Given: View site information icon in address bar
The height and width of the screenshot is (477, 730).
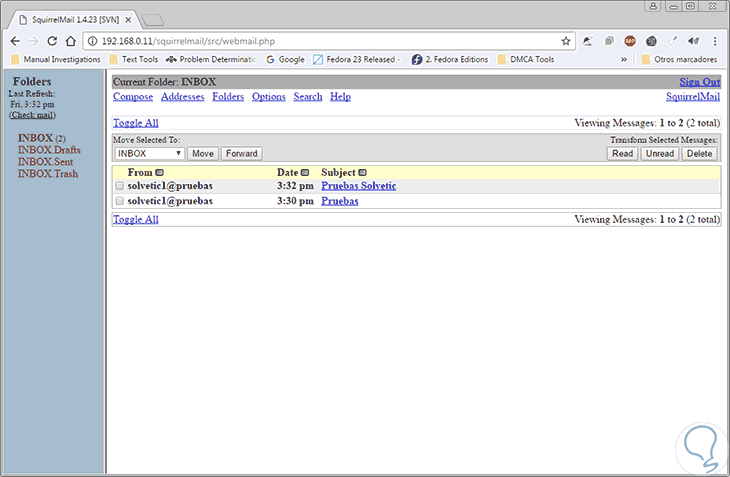Looking at the screenshot, I should [93, 41].
